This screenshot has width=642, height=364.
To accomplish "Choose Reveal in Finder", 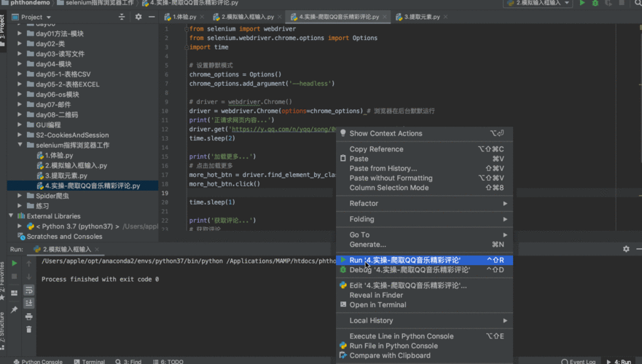I will pyautogui.click(x=424, y=296).
